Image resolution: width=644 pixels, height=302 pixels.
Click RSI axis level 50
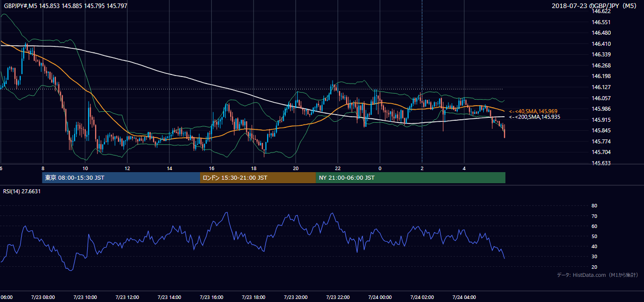click(594, 236)
